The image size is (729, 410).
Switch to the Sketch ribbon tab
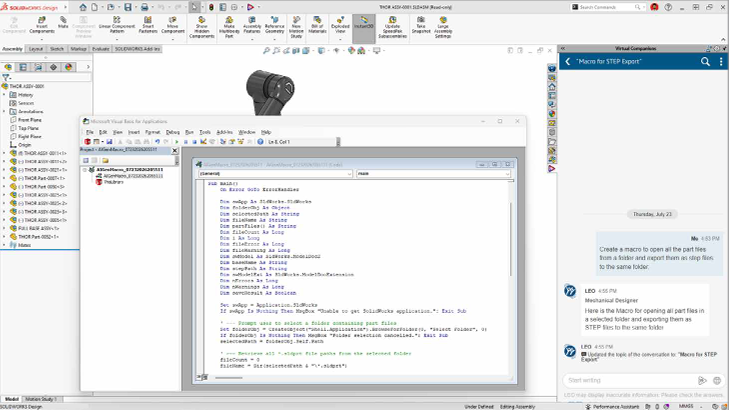(57, 49)
